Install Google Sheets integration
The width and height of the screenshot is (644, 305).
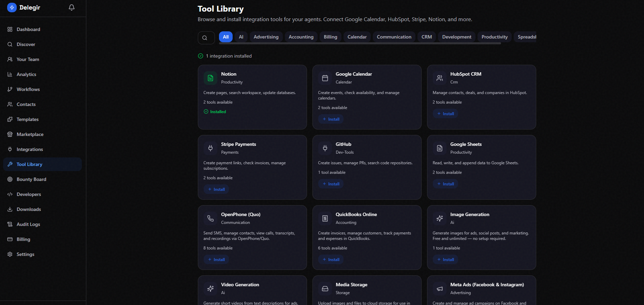tap(445, 184)
